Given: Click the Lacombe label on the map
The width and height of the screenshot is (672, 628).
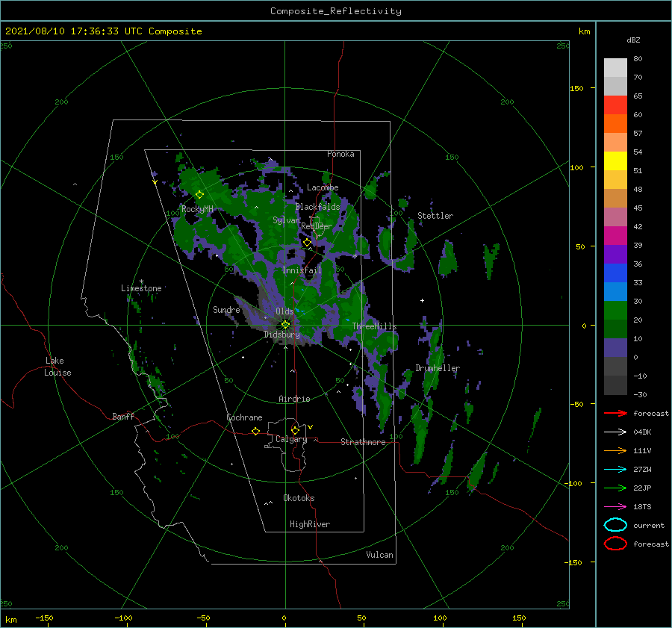Looking at the screenshot, I should (323, 187).
